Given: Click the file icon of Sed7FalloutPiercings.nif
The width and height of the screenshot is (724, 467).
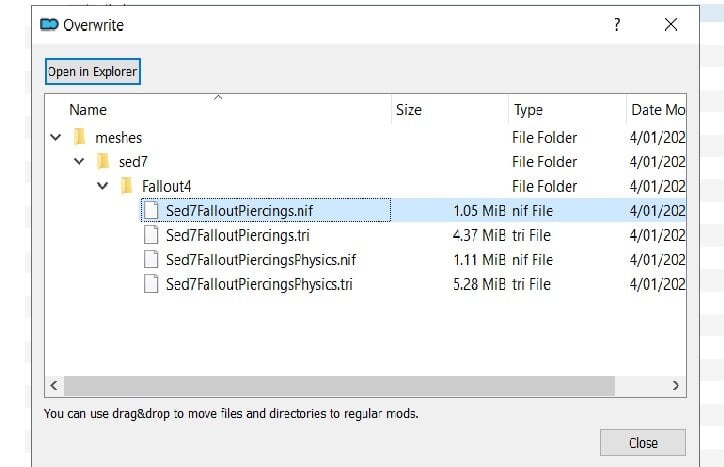Looking at the screenshot, I should [x=151, y=210].
